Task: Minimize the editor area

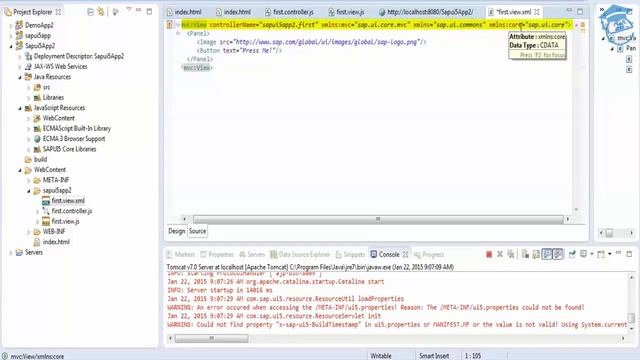Action: coord(569,11)
